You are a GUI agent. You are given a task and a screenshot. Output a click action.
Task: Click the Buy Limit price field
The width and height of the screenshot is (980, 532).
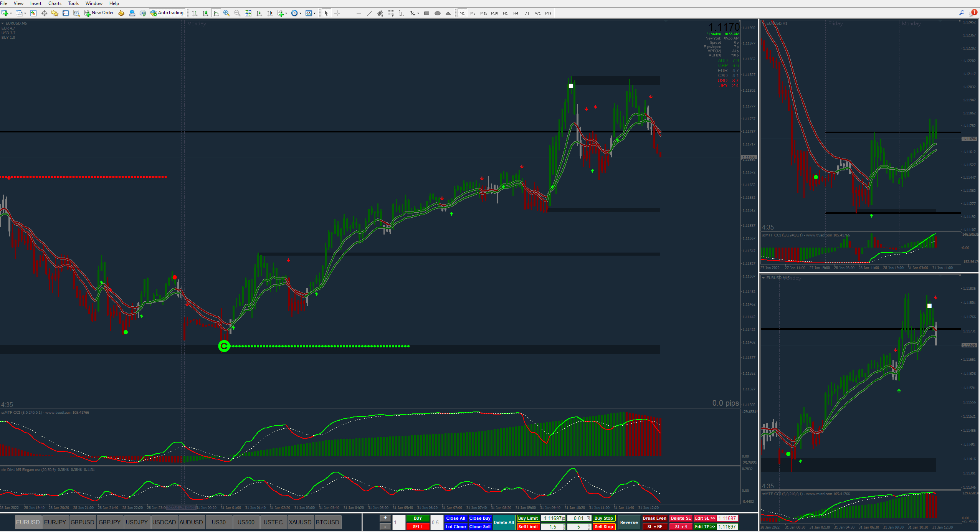pos(552,518)
